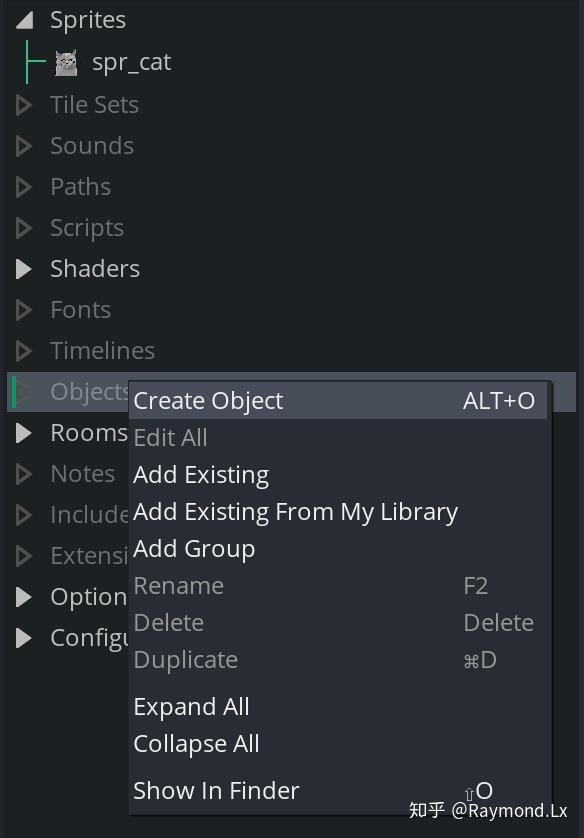Expand the Tile Sets section
Viewport: 584px width, 838px height.
click(x=22, y=104)
